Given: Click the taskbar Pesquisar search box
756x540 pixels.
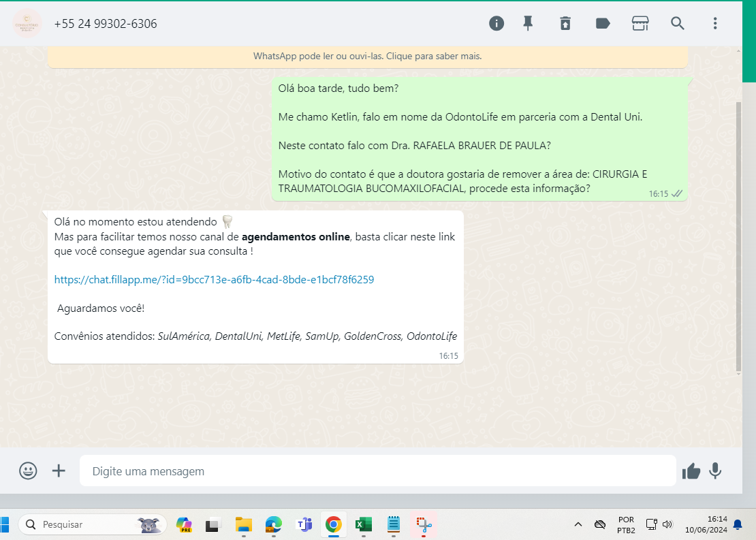Looking at the screenshot, I should tap(93, 524).
